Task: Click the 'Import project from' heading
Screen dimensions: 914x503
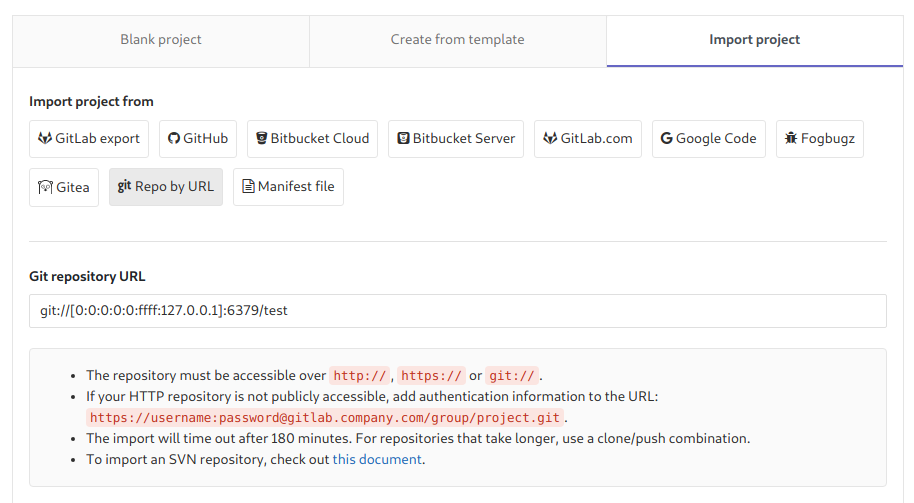Action: point(92,101)
